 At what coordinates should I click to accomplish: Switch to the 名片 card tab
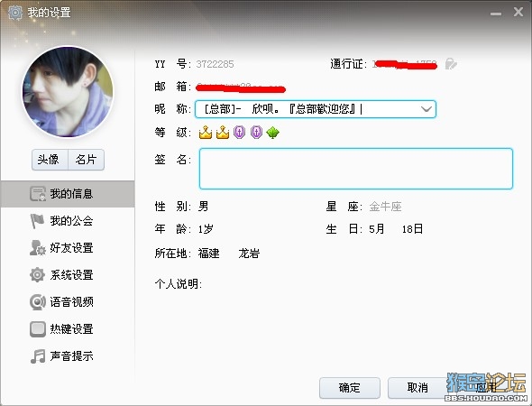[x=87, y=160]
